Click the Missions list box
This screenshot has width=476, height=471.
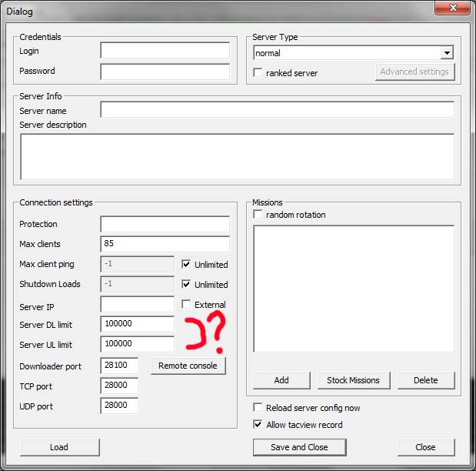[354, 289]
